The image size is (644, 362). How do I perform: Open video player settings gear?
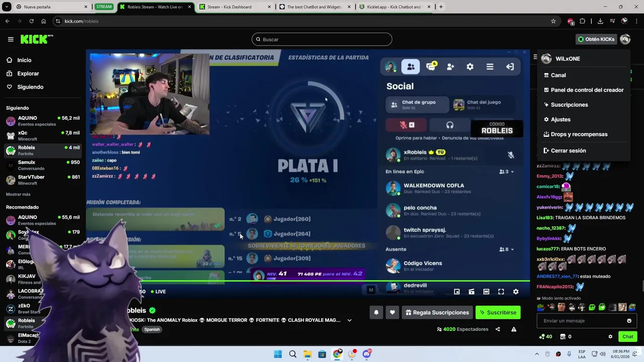pos(516,292)
